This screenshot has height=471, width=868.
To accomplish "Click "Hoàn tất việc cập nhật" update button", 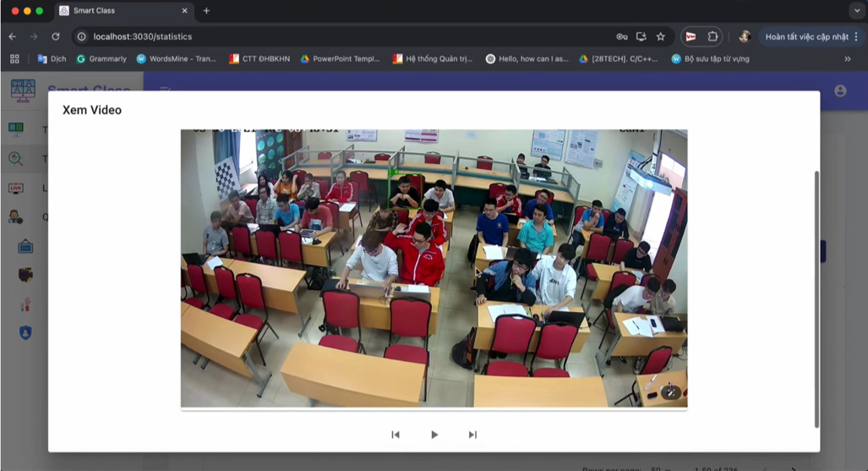I will [x=806, y=36].
